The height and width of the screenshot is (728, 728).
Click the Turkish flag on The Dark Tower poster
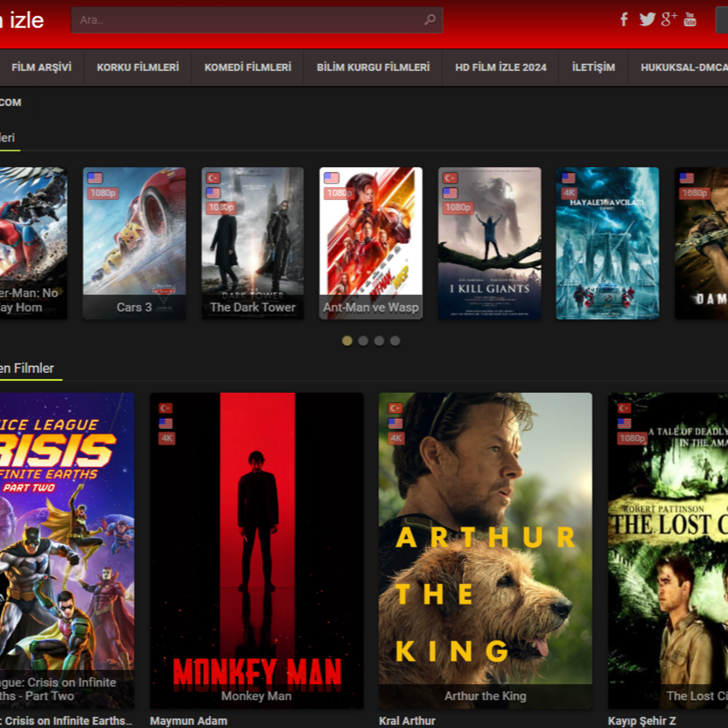click(213, 178)
